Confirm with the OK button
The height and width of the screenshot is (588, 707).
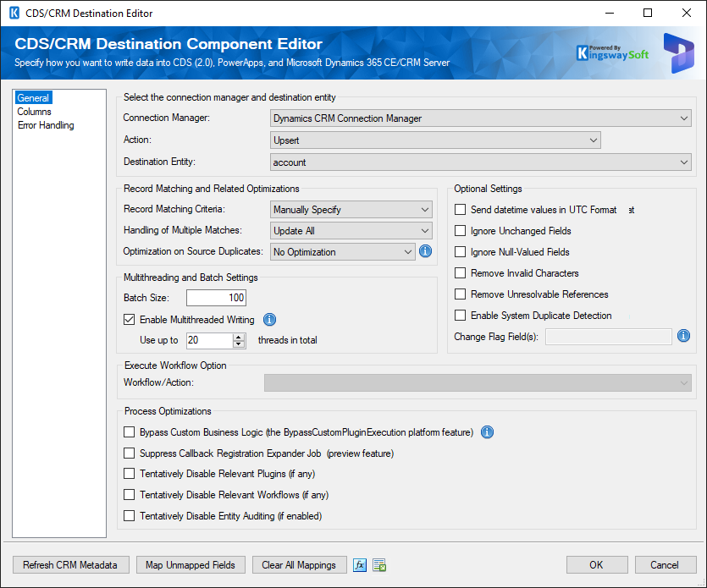tap(597, 565)
